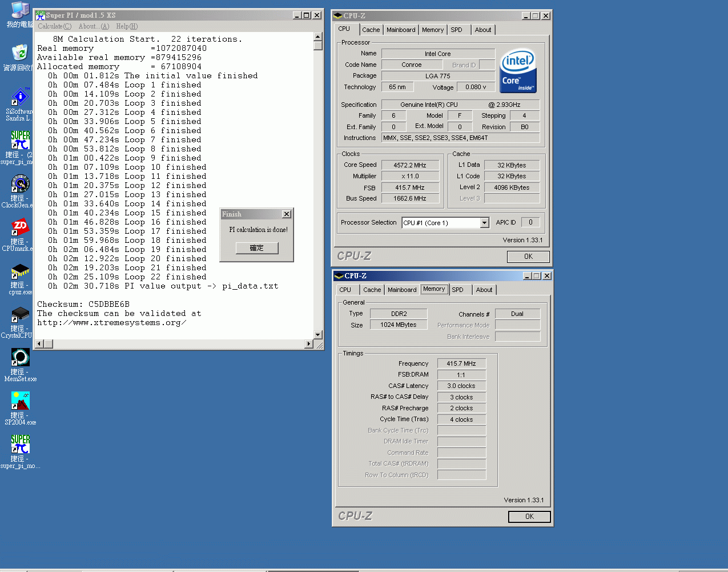Select the Mainboard tab in CPU-Z
The image size is (728, 572).
[400, 29]
